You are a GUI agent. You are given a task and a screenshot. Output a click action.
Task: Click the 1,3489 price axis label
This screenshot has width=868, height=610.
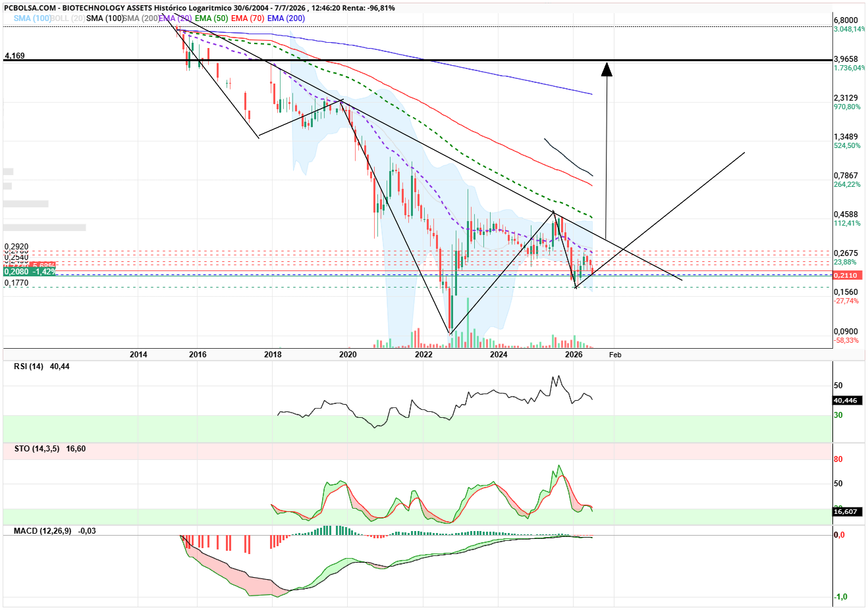click(x=846, y=137)
